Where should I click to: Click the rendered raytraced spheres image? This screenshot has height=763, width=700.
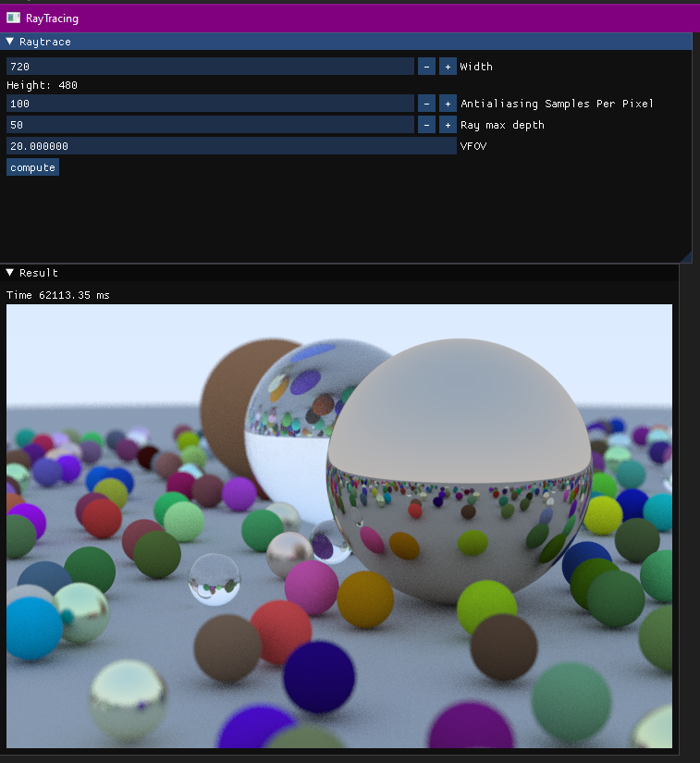point(339,526)
